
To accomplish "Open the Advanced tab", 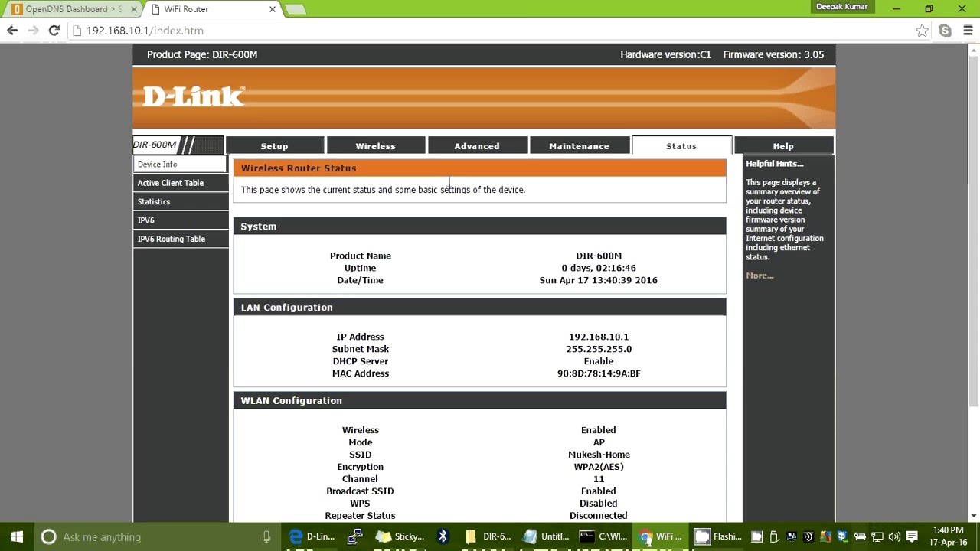I will 477,145.
